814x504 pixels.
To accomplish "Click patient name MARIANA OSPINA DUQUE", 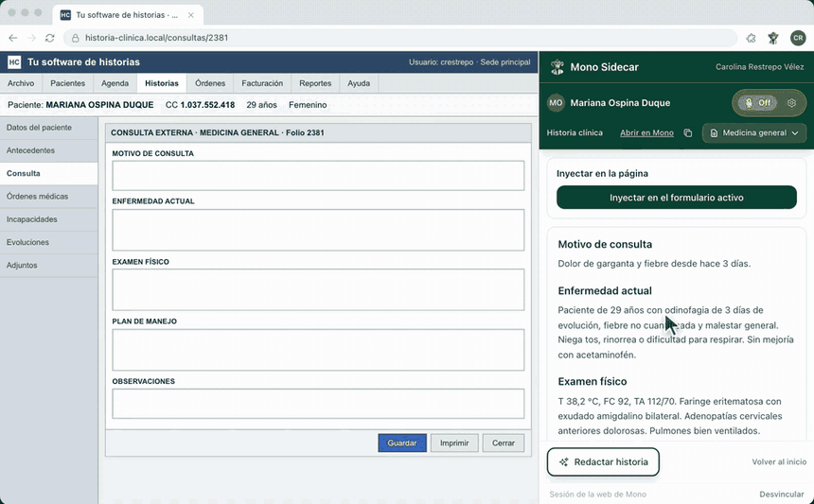I will click(x=99, y=105).
